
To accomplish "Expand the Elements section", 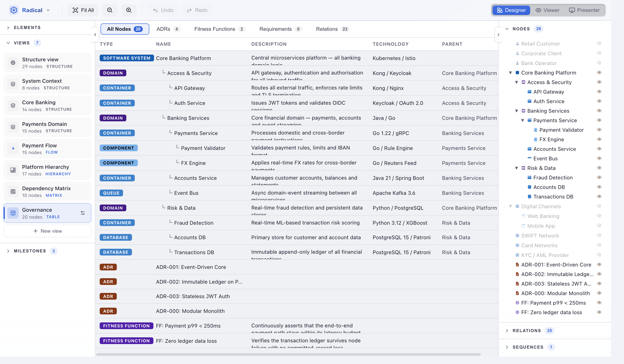I will (x=8, y=28).
